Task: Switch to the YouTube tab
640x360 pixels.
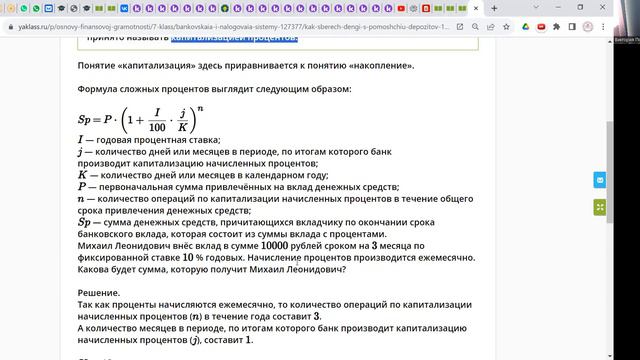Action: pyautogui.click(x=401, y=8)
